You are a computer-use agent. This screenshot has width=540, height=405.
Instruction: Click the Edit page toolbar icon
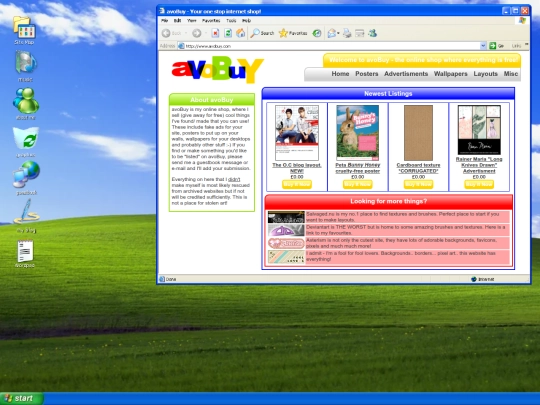pos(360,33)
